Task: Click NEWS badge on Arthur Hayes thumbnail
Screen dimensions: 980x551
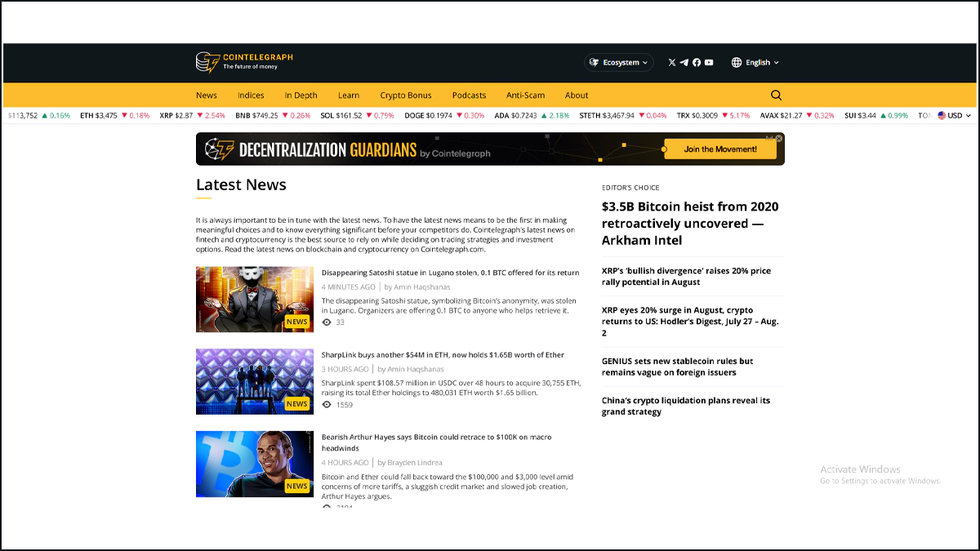Action: (296, 486)
